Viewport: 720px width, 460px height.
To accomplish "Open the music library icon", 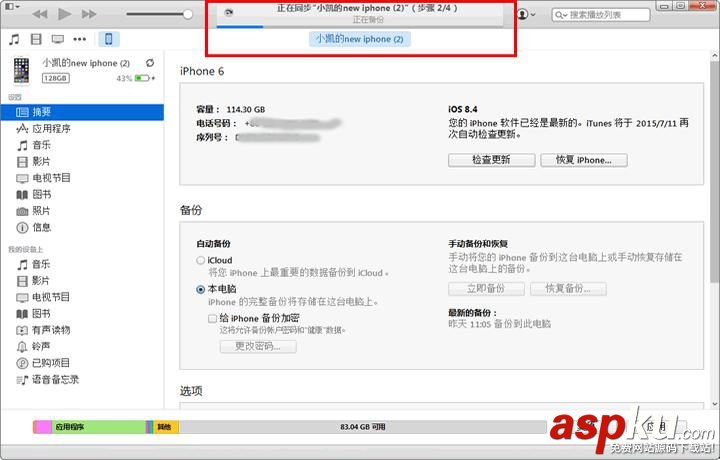I will coord(14,39).
